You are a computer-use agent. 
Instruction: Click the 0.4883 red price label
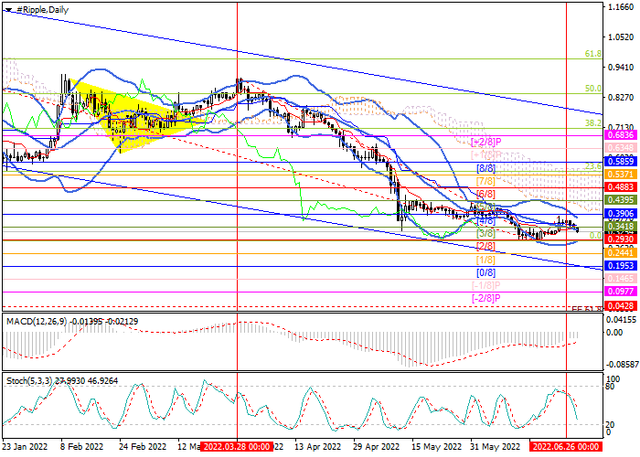coord(620,187)
